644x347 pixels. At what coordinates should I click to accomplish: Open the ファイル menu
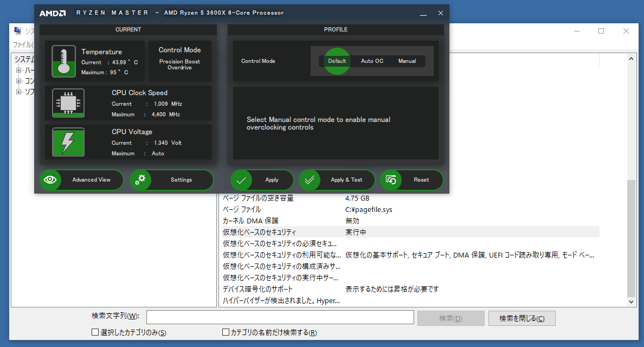tap(23, 45)
